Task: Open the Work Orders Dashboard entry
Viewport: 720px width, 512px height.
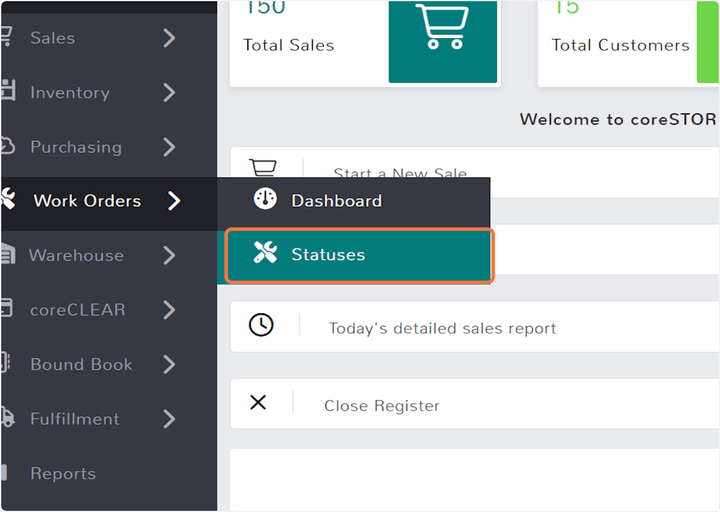Action: pyautogui.click(x=336, y=201)
